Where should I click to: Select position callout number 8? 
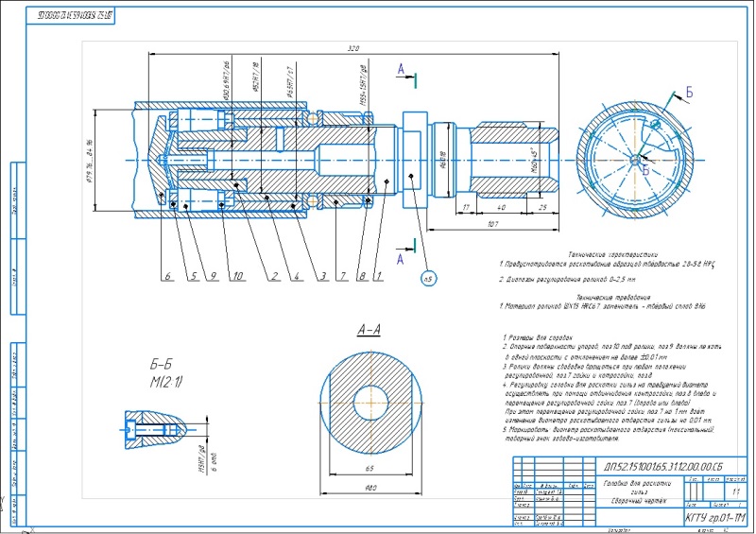[x=362, y=276]
